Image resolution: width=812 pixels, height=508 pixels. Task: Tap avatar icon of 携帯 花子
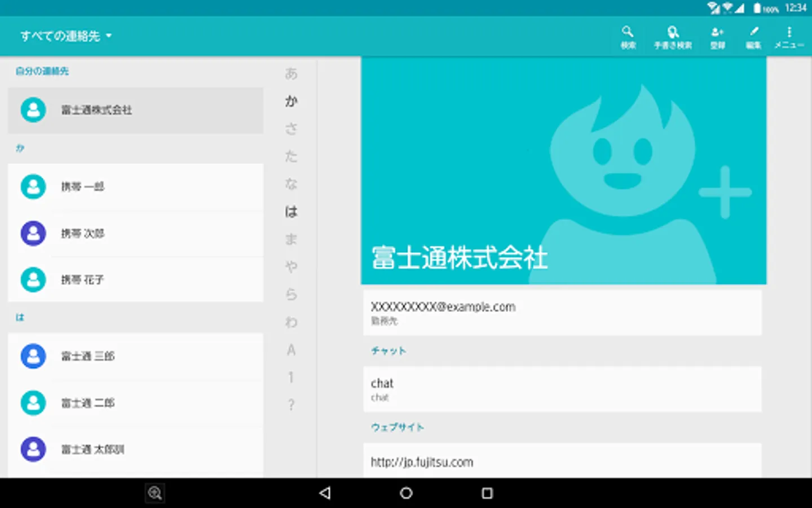33,279
